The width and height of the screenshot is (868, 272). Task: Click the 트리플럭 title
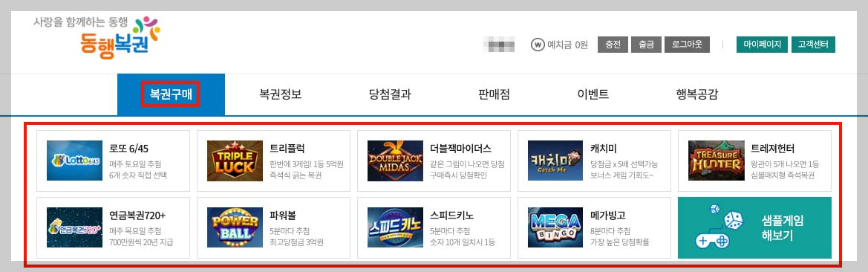[x=287, y=149]
